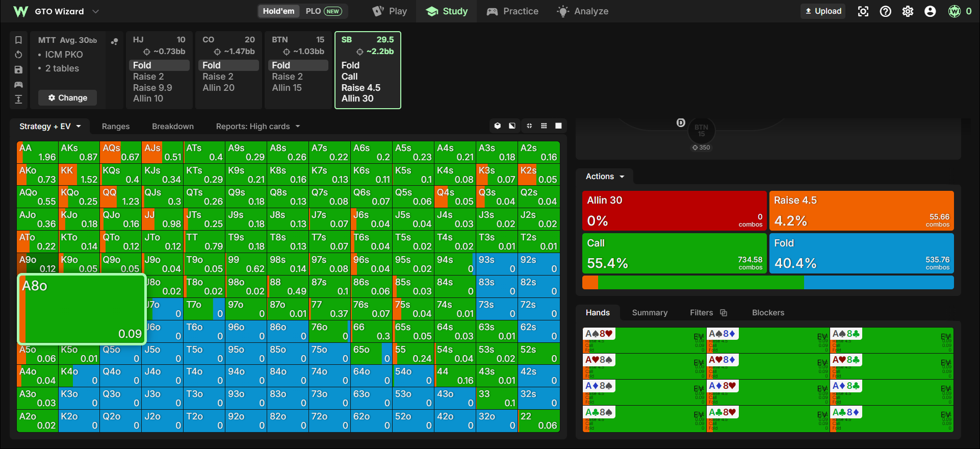The width and height of the screenshot is (980, 449).
Task: Click the green W coin balance icon
Action: pyautogui.click(x=955, y=11)
